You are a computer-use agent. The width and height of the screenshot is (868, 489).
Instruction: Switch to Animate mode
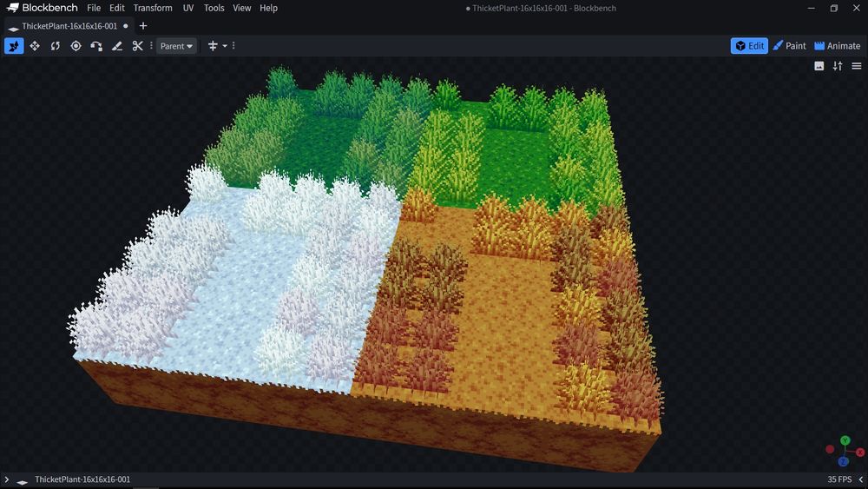(x=837, y=46)
